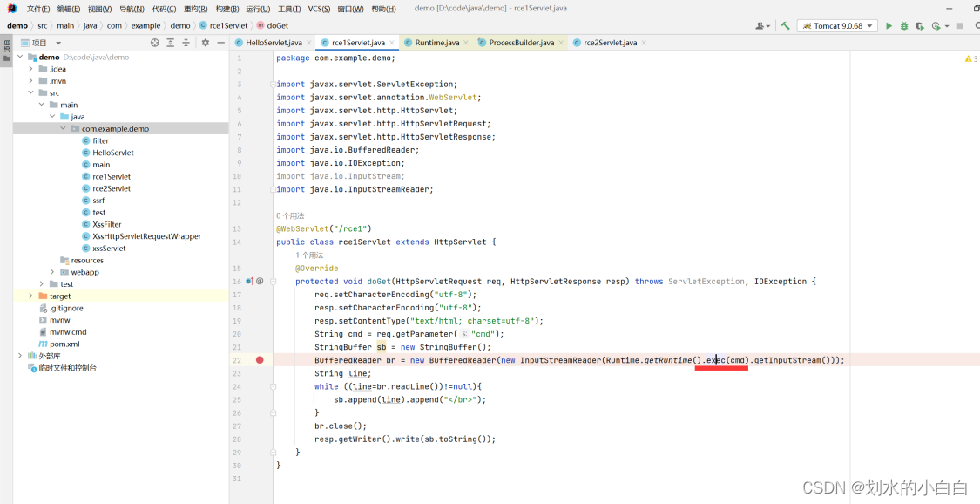
Task: Expand the target folder
Action: [30, 296]
